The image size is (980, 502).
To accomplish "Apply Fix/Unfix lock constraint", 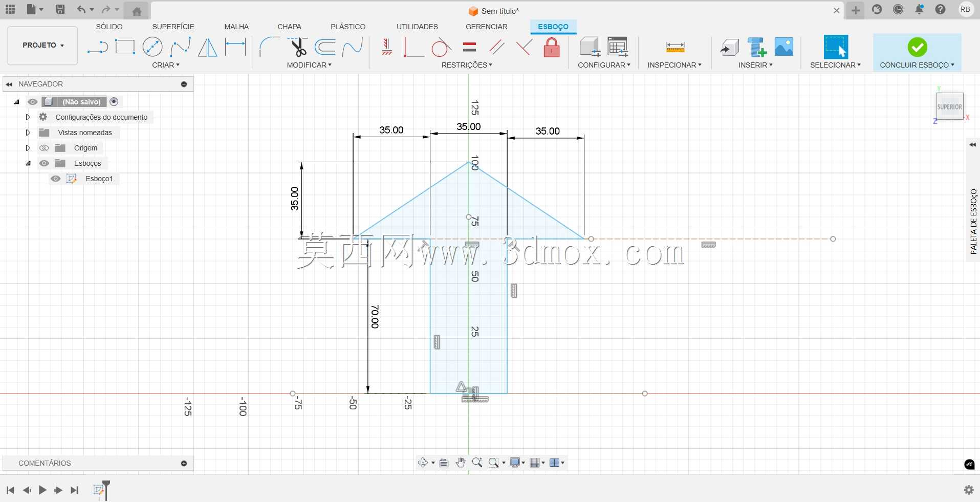I will 552,47.
